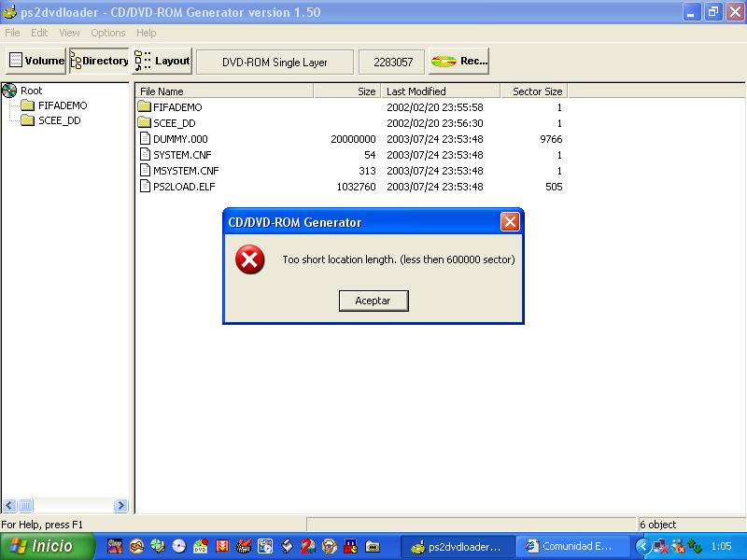The image size is (747, 560).
Task: Click the red error icon in dialog
Action: (250, 259)
